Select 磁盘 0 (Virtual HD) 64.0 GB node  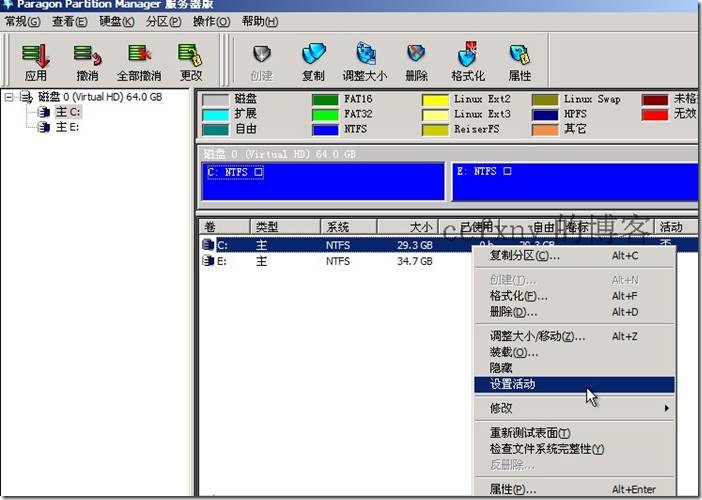coord(100,97)
